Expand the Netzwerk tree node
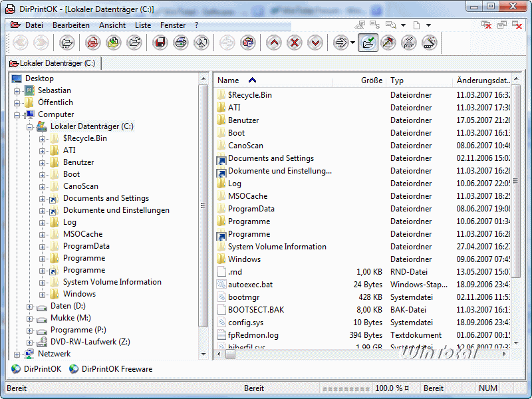 (17, 354)
